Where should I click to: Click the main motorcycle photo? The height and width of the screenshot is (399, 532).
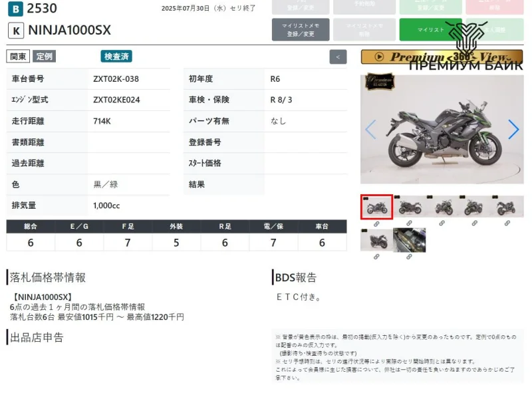pos(442,130)
